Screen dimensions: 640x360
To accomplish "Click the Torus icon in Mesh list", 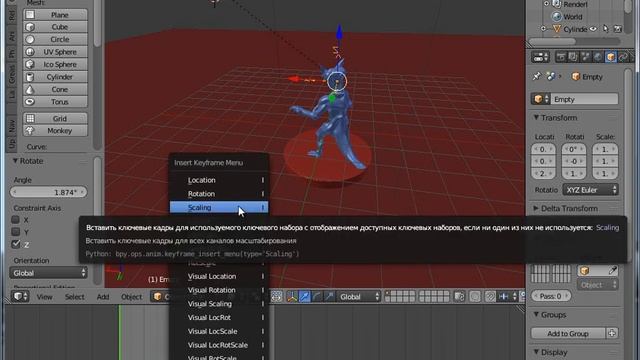I will [30, 102].
